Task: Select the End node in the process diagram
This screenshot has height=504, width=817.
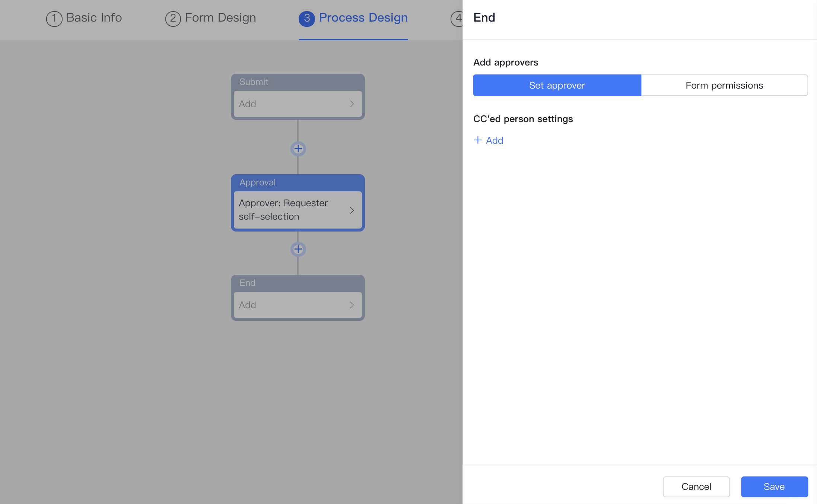Action: tap(298, 283)
